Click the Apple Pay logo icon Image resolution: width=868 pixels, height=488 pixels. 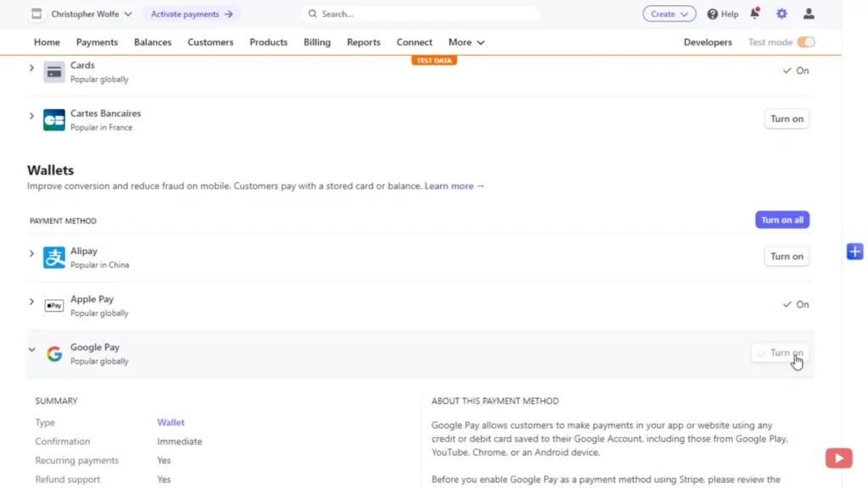[54, 305]
